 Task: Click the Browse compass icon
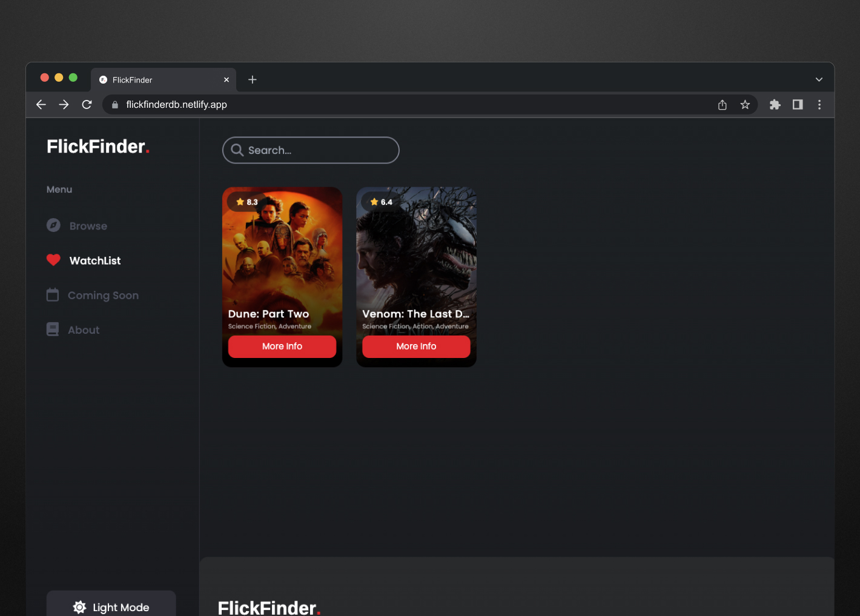pos(53,225)
